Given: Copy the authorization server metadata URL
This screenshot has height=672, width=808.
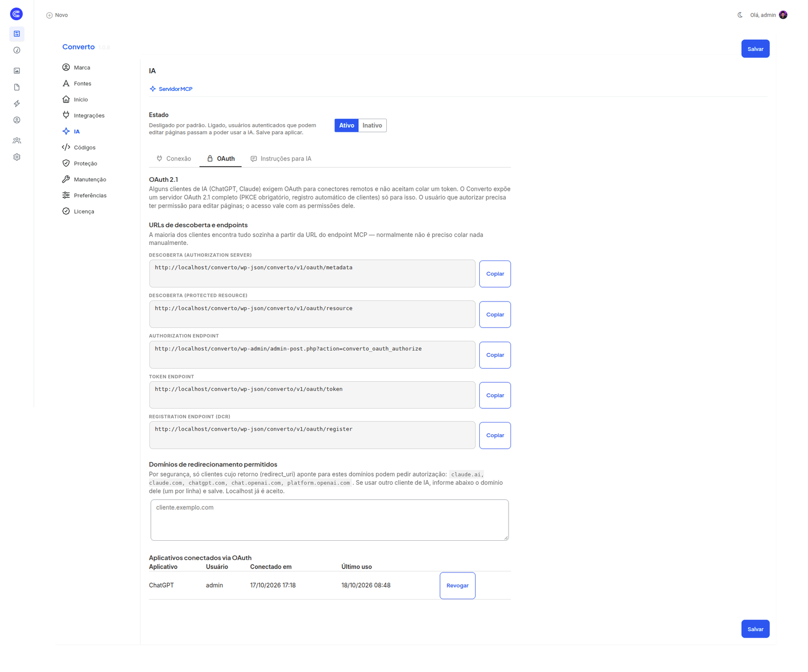Looking at the screenshot, I should pyautogui.click(x=495, y=274).
